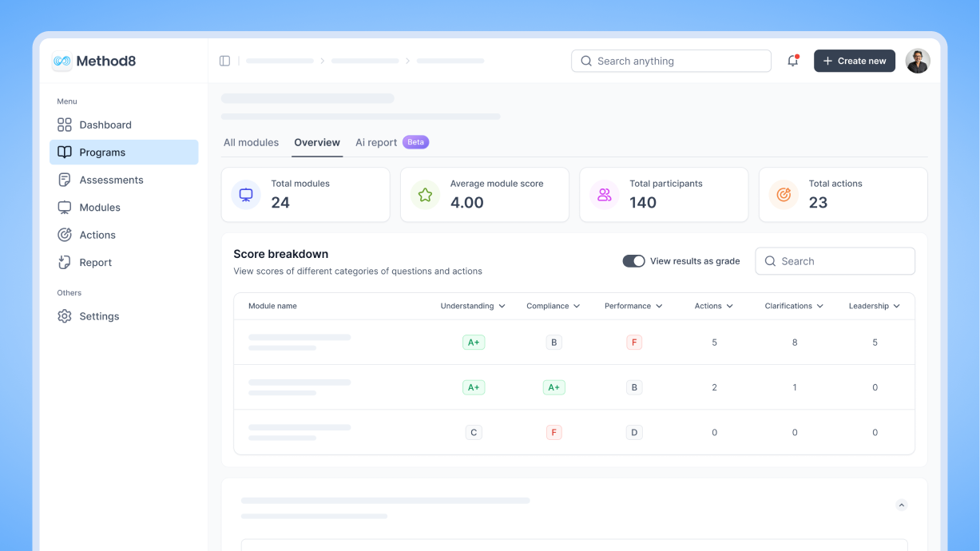Open the notifications bell

point(793,61)
